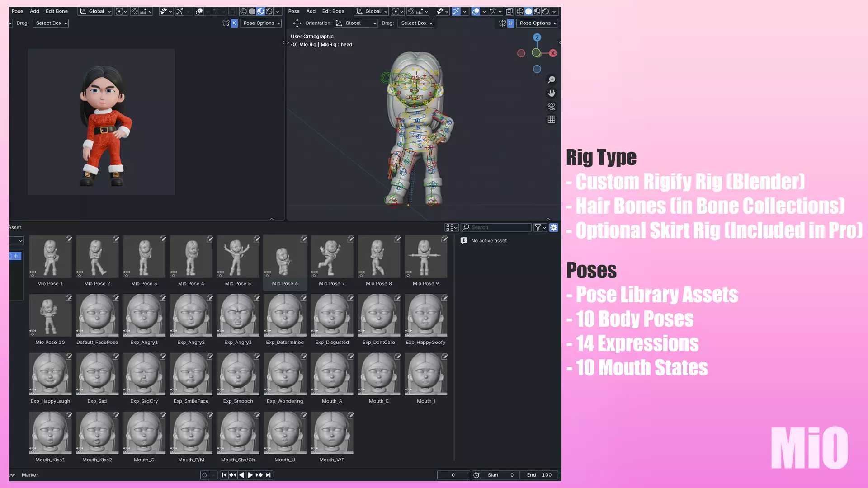
Task: Open Marker menu in timeline
Action: [x=30, y=475]
